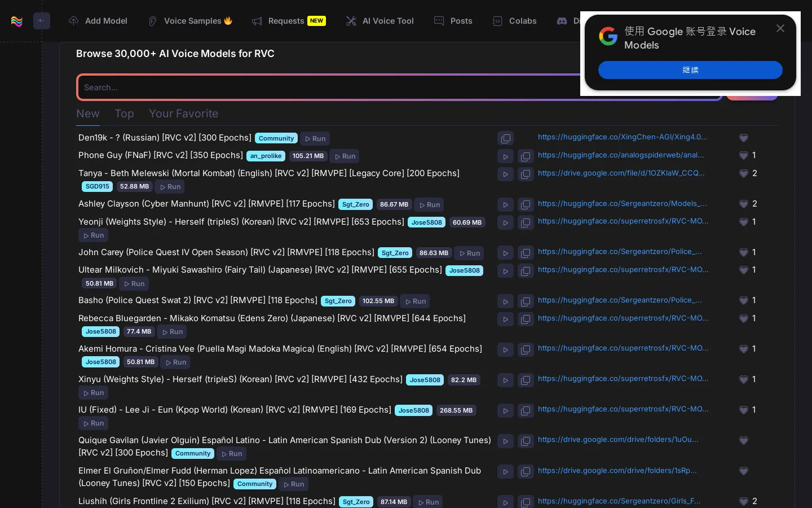Copy link for Tanya Beth Melewski model

tap(526, 174)
